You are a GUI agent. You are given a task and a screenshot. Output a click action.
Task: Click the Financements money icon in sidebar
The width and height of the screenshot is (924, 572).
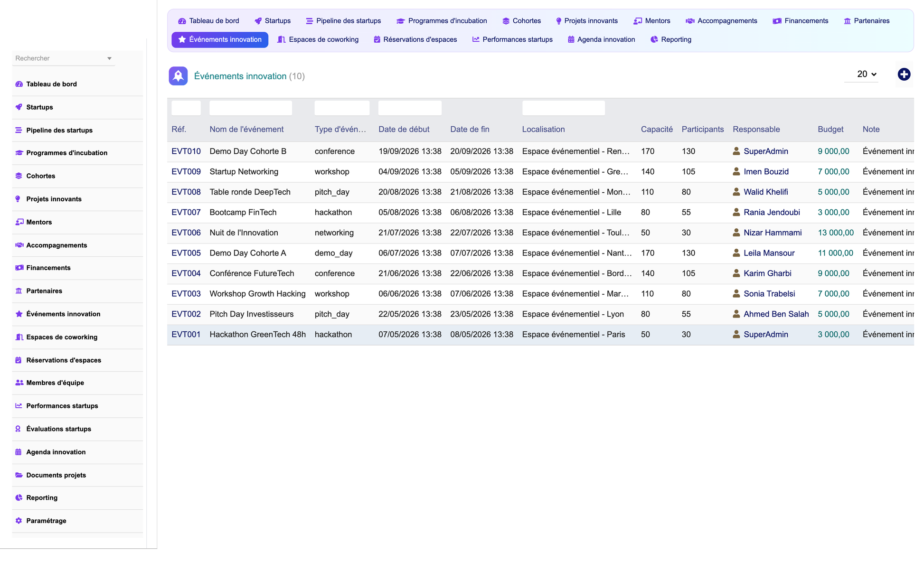(19, 268)
